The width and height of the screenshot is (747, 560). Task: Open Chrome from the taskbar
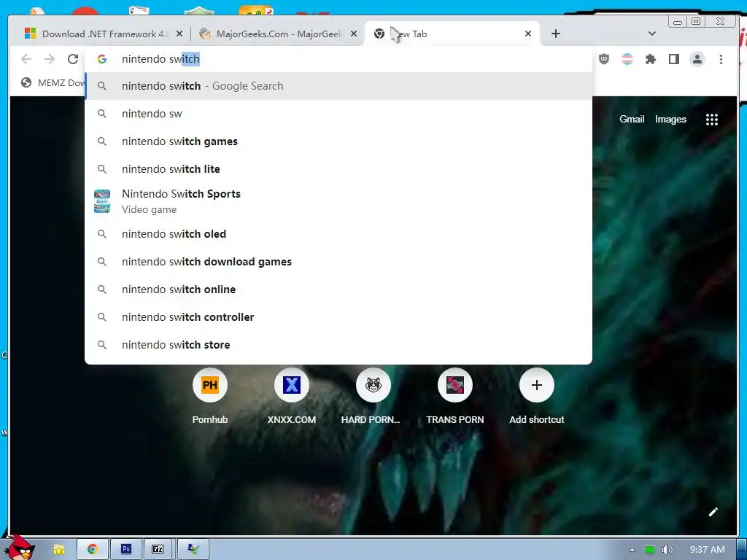click(x=92, y=550)
